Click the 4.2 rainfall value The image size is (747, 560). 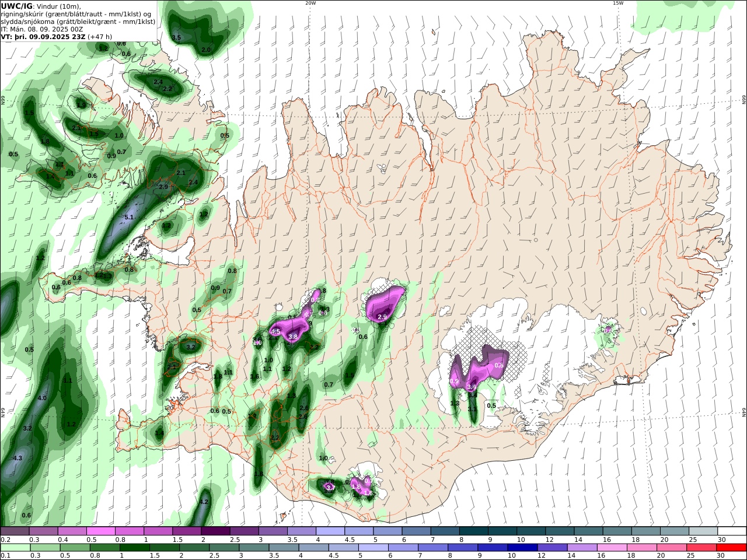[x=204, y=502]
